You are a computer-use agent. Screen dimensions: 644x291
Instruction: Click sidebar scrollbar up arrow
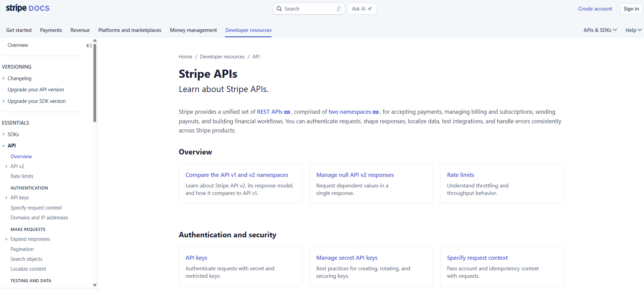coord(95,40)
